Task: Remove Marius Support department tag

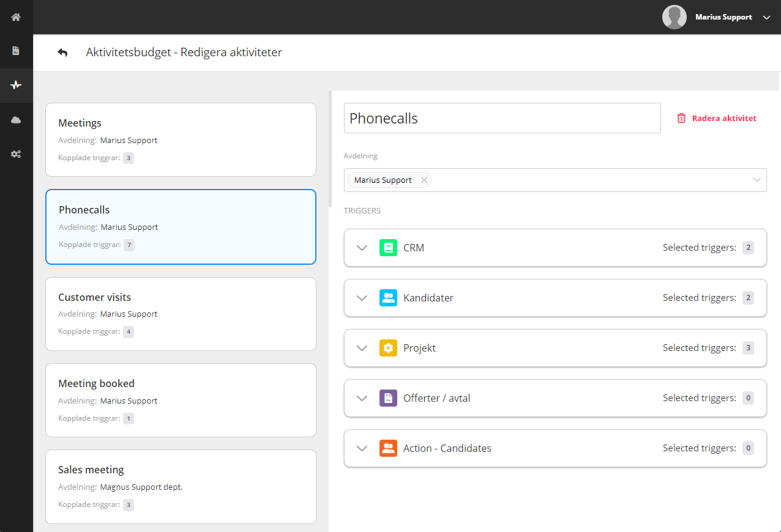Action: [424, 180]
